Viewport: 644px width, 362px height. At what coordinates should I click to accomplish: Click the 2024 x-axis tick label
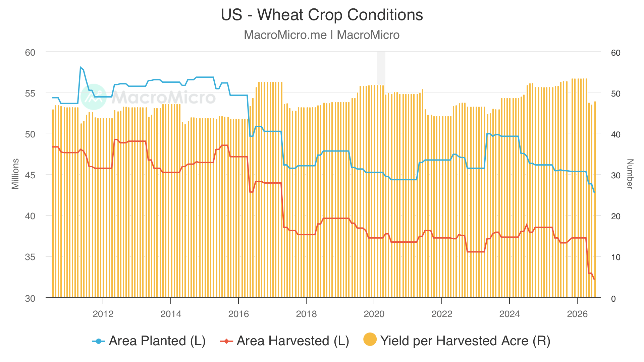[x=509, y=314]
